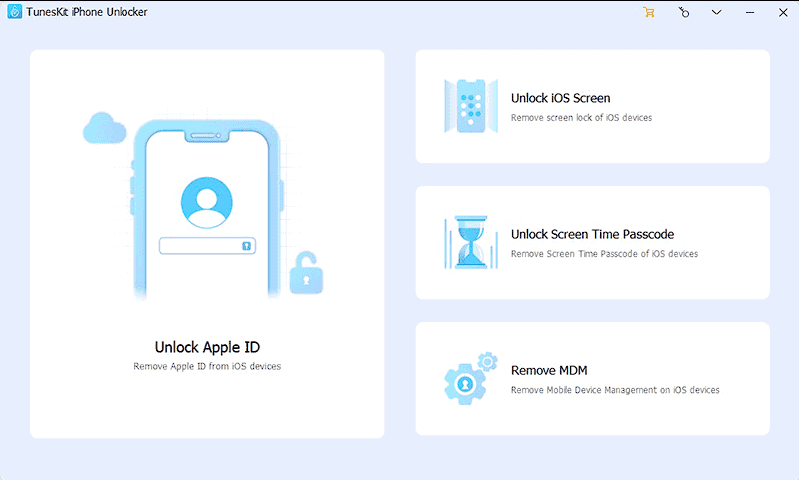Screen dimensions: 799x480
Task: Expand the title bar dropdown menu chevron
Action: pos(716,12)
